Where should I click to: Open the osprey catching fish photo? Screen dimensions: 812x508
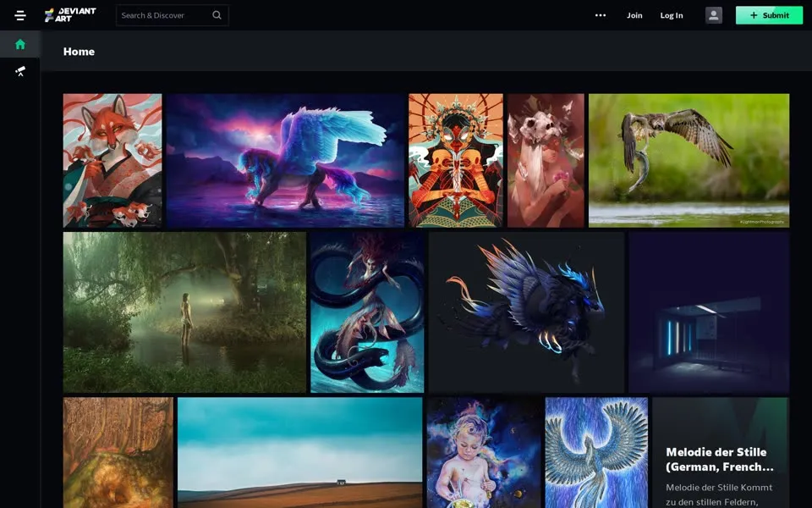[689, 160]
